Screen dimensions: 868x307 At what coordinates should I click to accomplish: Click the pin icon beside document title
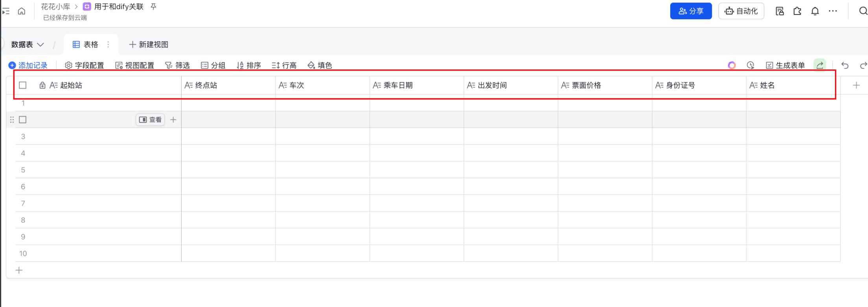[x=153, y=7]
